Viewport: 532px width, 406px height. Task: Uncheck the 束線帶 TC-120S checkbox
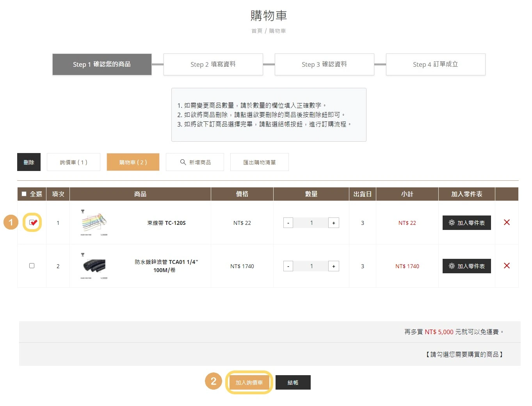[x=32, y=223]
